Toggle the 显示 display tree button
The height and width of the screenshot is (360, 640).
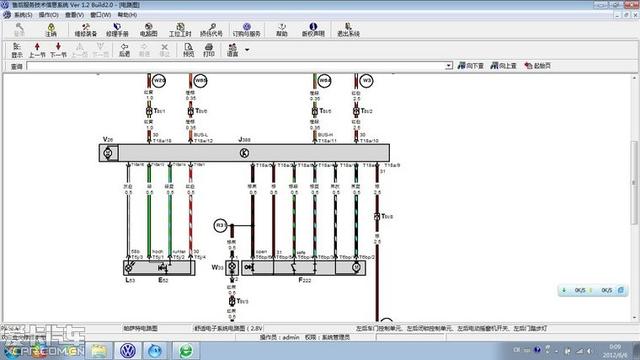pos(17,50)
